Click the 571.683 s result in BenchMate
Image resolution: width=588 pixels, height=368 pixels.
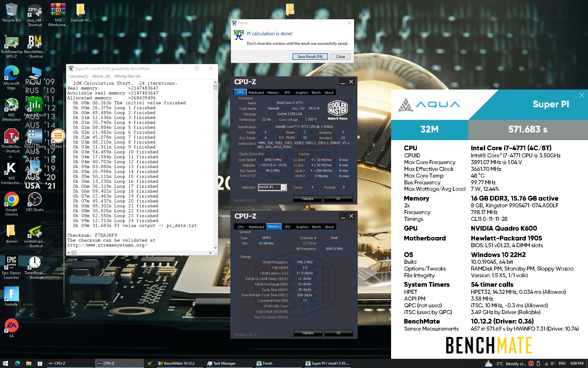point(528,129)
